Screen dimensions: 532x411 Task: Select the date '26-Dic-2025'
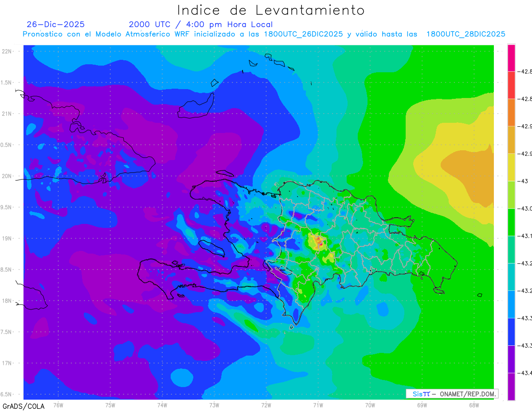pyautogui.click(x=56, y=25)
